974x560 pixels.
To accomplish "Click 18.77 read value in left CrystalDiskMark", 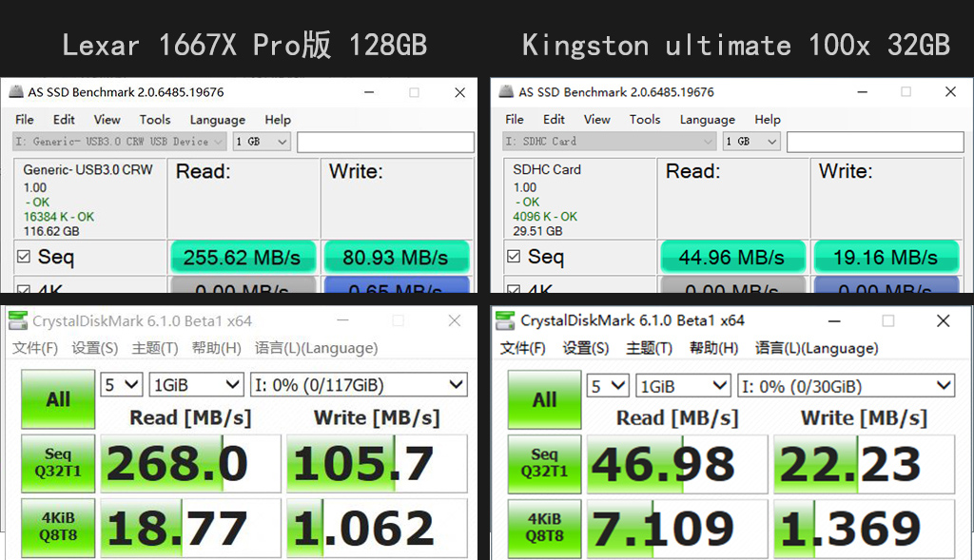I will click(190, 528).
